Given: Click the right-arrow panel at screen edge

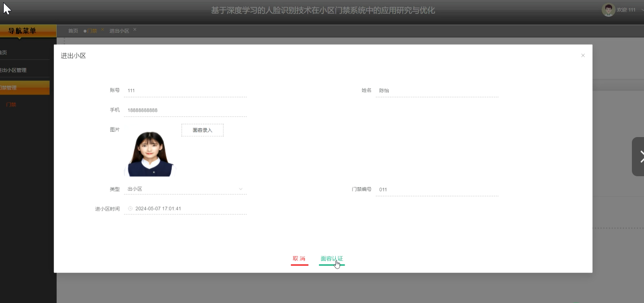Looking at the screenshot, I should point(638,157).
